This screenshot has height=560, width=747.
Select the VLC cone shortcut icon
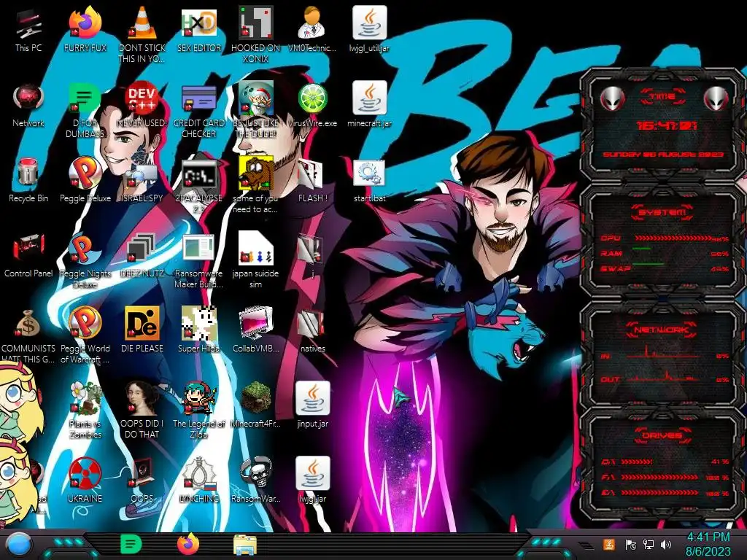(142, 23)
